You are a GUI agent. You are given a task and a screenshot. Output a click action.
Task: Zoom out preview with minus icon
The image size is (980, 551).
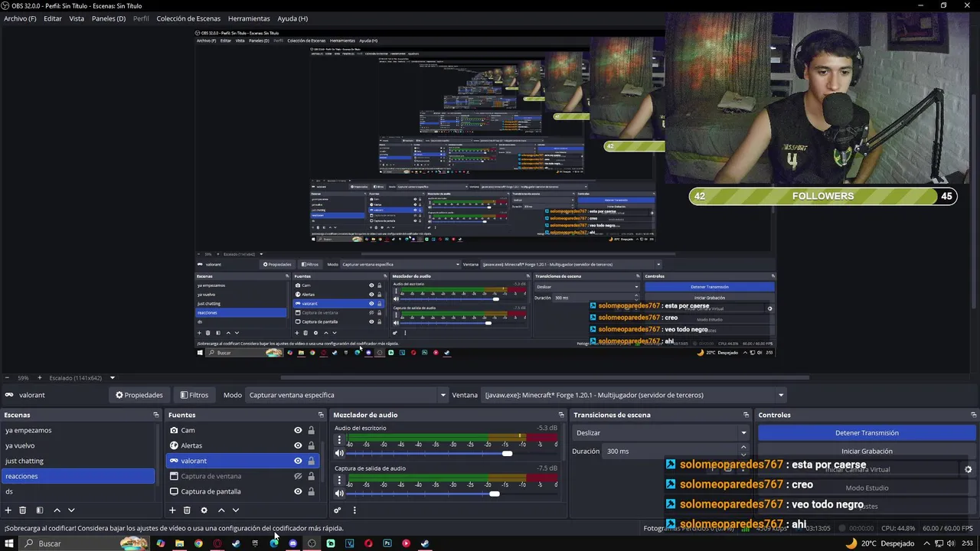[8, 378]
